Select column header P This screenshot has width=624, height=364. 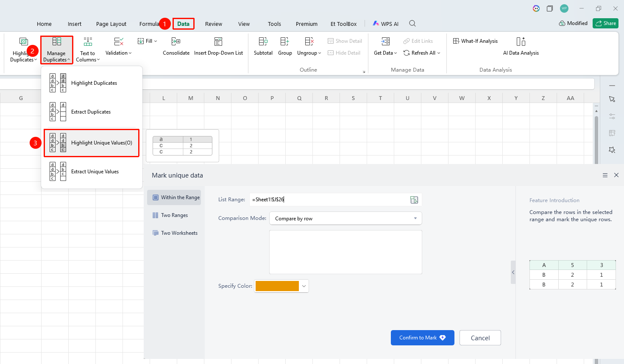coord(272,98)
